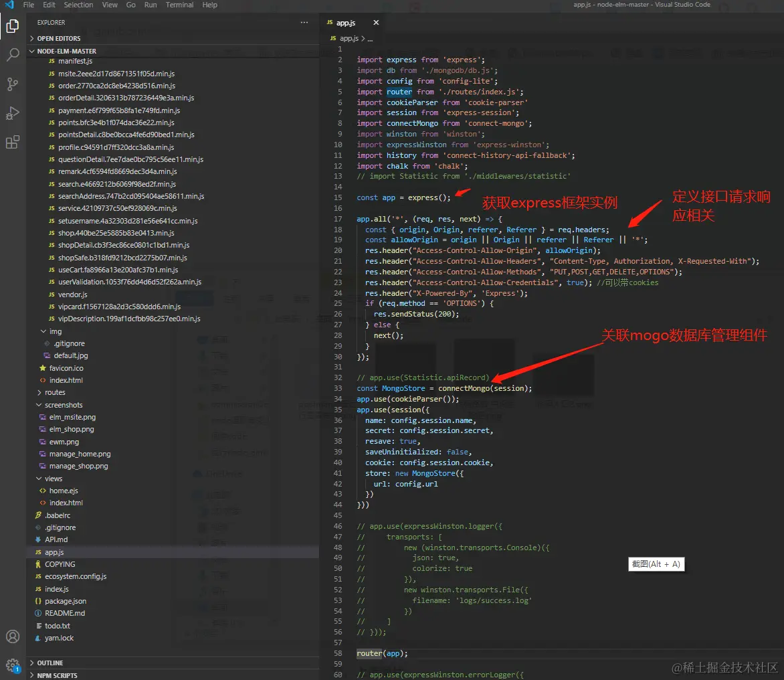Open home.ejs in views folder

coord(64,491)
